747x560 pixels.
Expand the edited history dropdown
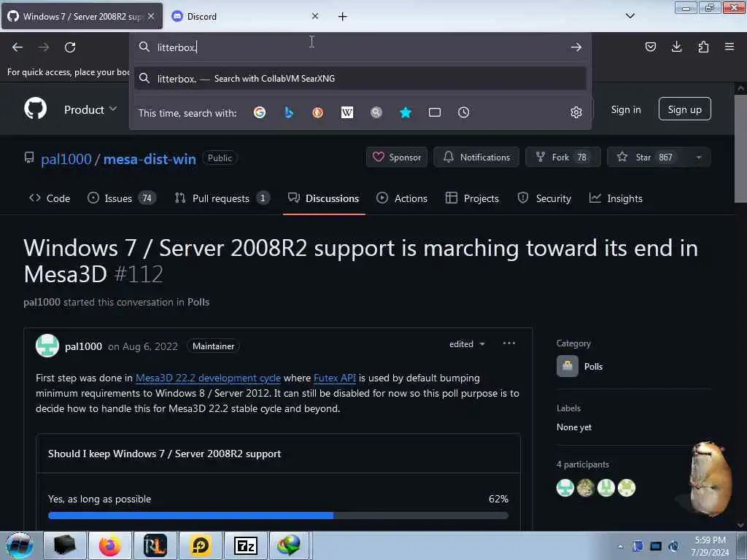467,344
